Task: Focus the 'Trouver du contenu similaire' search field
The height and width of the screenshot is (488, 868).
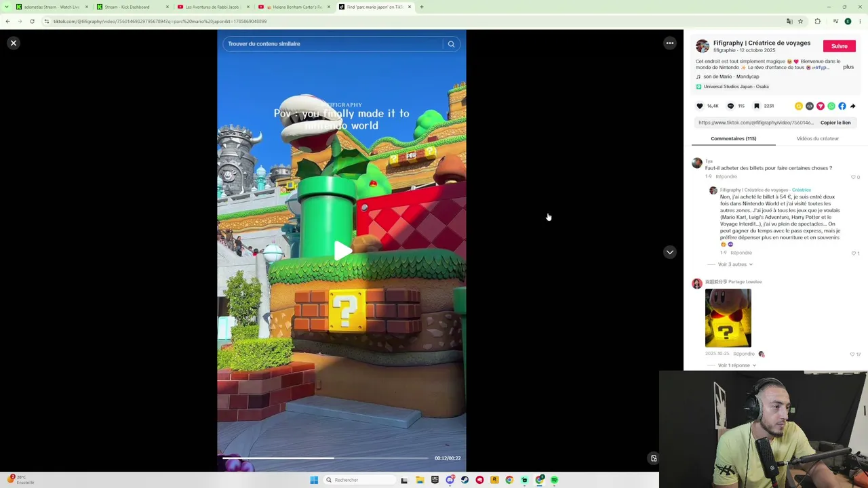Action: tap(332, 44)
